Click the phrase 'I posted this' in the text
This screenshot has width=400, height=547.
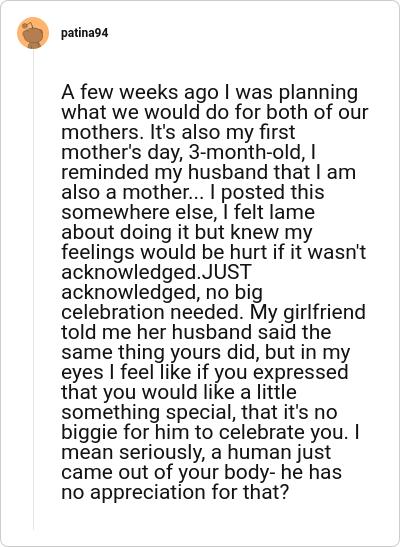coord(267,193)
